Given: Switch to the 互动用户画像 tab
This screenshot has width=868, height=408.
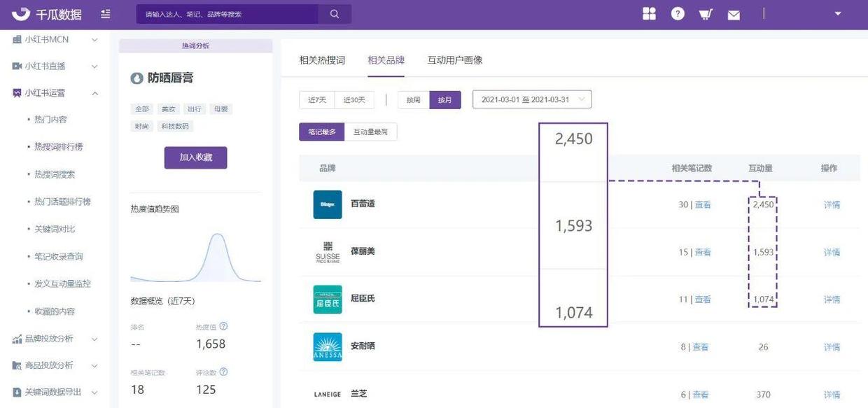Looking at the screenshot, I should coord(454,60).
